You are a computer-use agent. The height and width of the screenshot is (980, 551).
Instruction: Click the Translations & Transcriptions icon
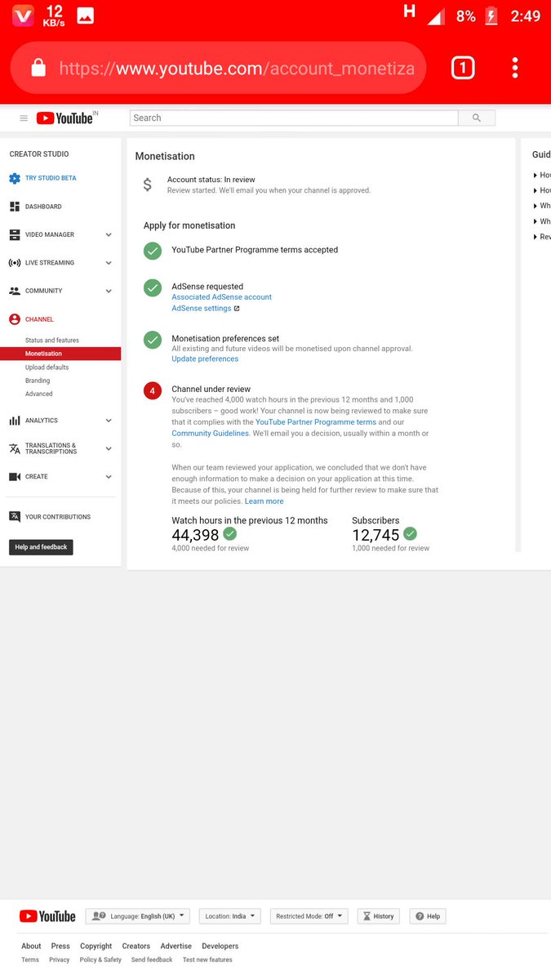15,448
